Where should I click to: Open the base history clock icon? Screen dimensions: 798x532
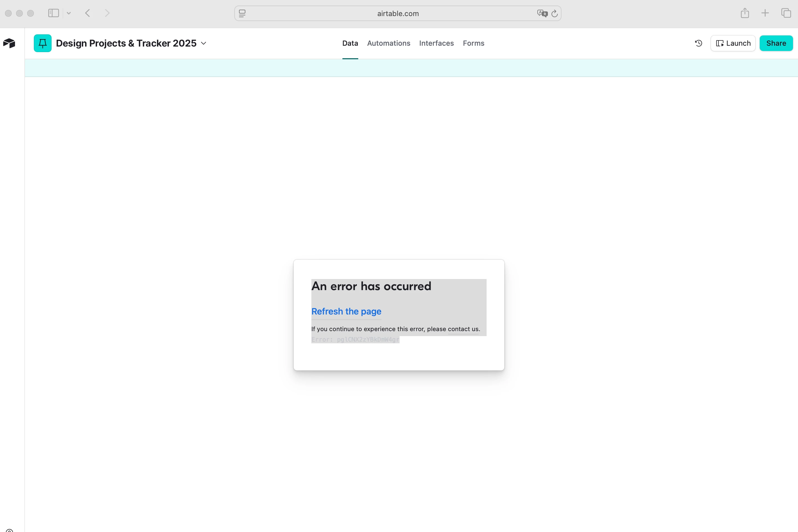698,43
